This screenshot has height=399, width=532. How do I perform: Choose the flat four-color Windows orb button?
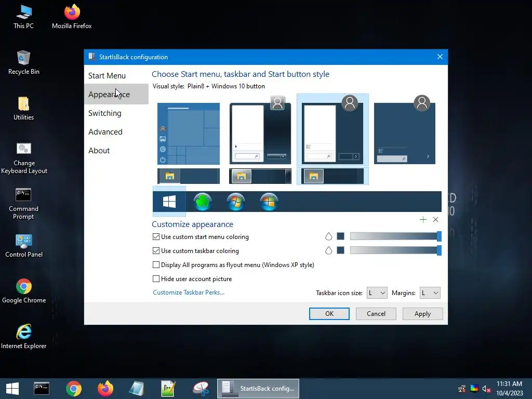pos(269,202)
